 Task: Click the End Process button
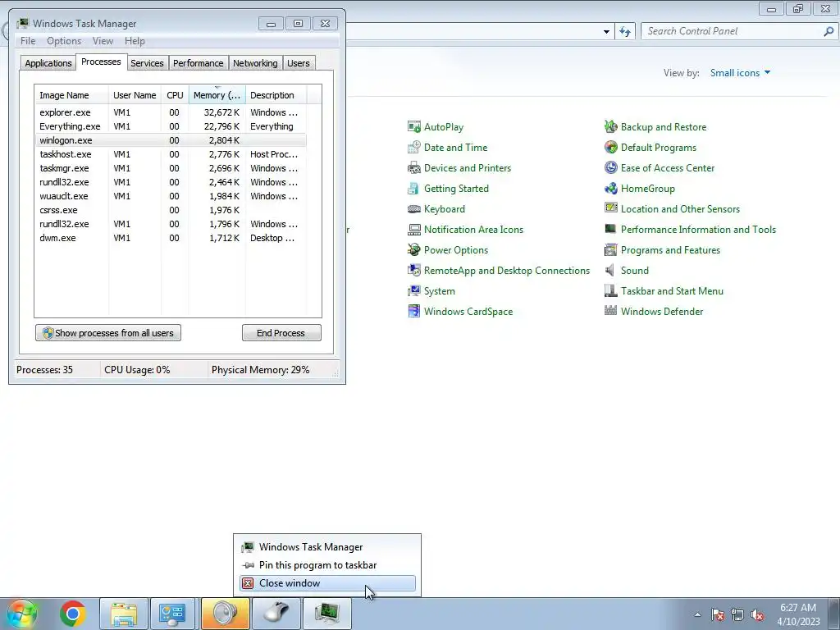[x=281, y=333]
